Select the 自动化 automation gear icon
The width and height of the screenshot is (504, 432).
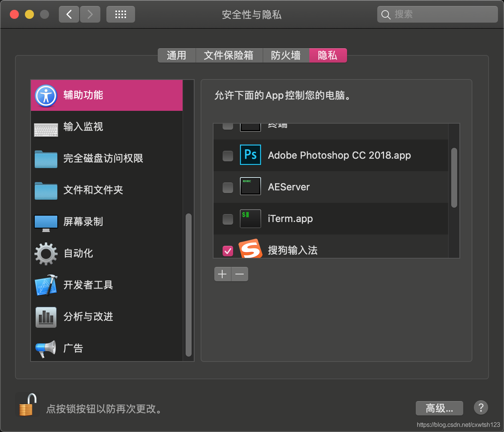(x=46, y=254)
